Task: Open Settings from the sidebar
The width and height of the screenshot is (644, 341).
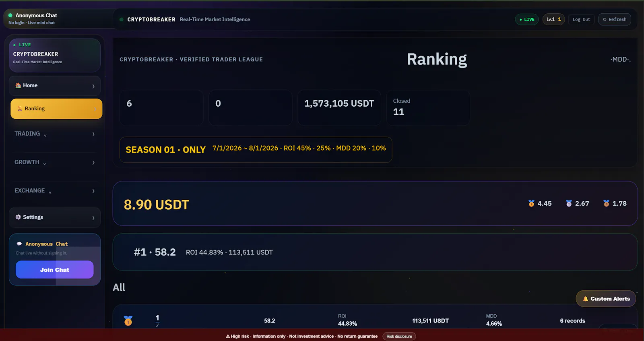Action: tap(55, 217)
